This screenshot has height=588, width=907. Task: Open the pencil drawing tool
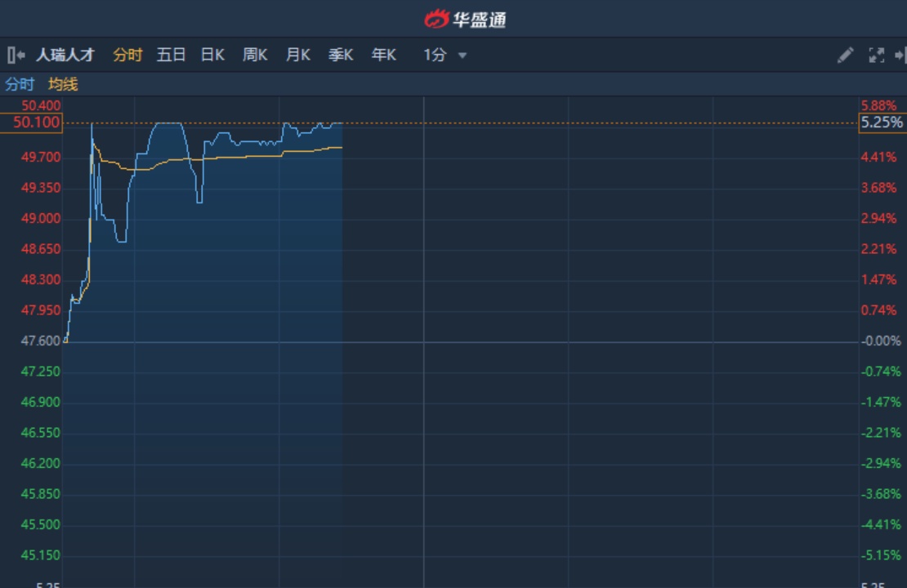(845, 55)
